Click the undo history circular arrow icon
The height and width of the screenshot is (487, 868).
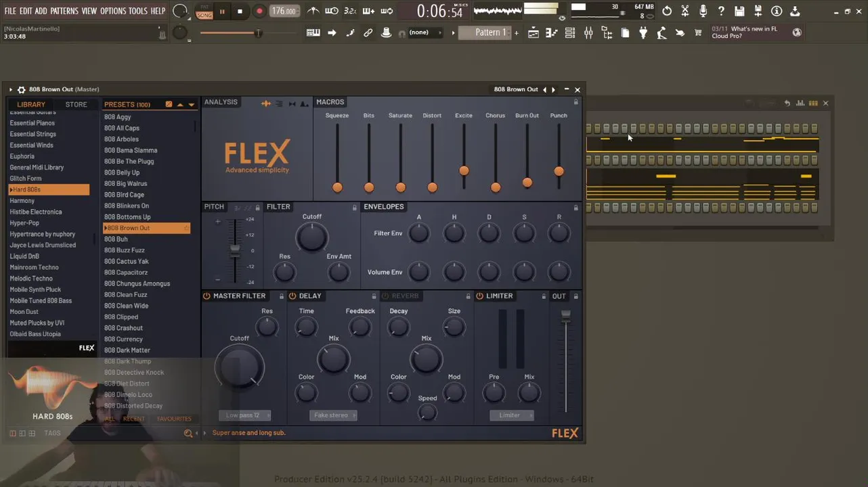(667, 11)
